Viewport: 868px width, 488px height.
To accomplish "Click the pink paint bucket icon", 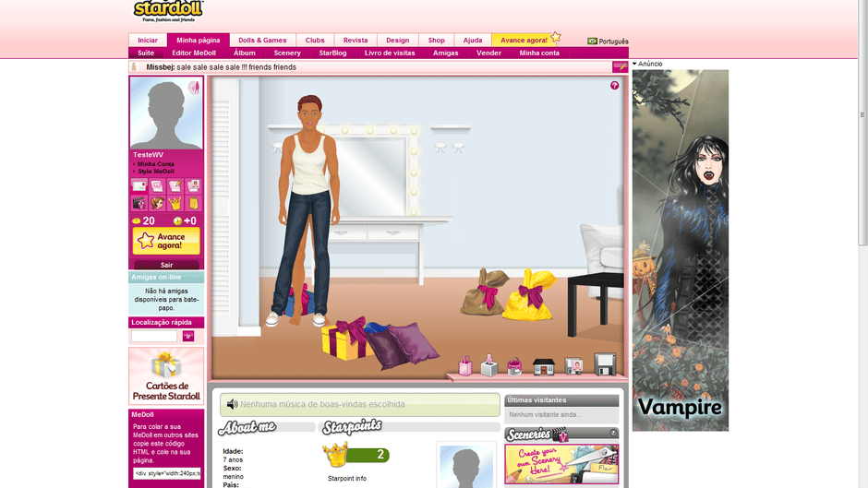I will [515, 367].
